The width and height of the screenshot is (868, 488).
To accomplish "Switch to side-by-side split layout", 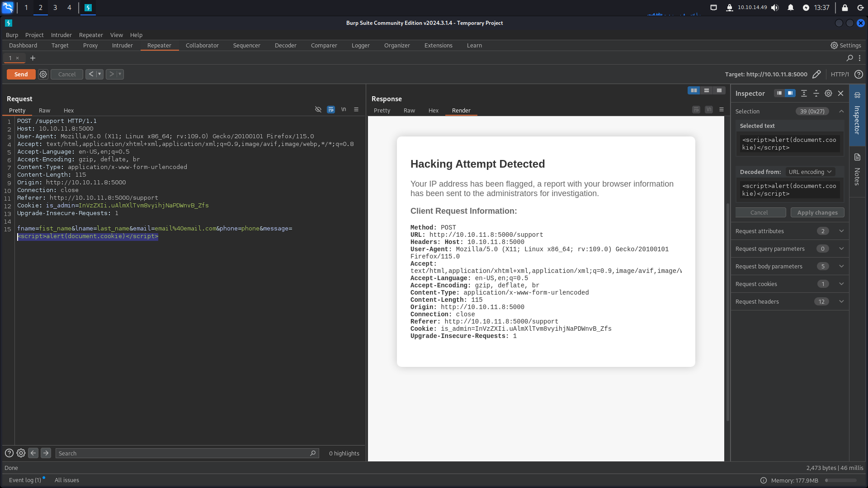I will click(x=694, y=90).
